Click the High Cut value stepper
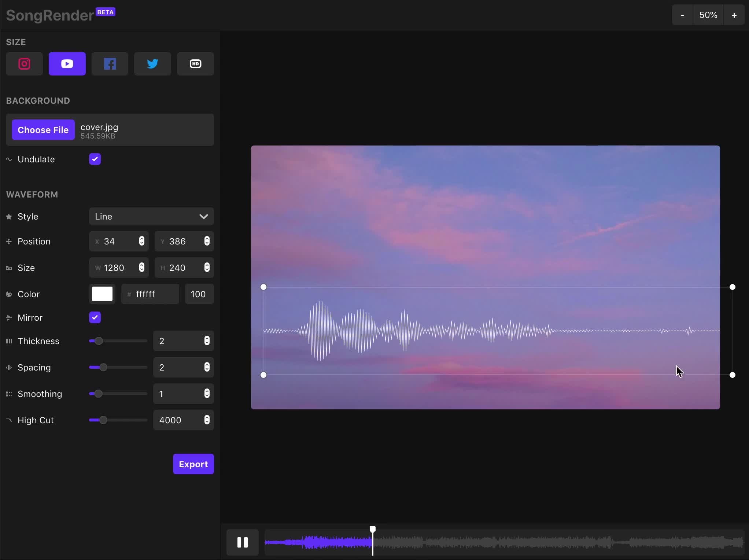 pos(207,420)
